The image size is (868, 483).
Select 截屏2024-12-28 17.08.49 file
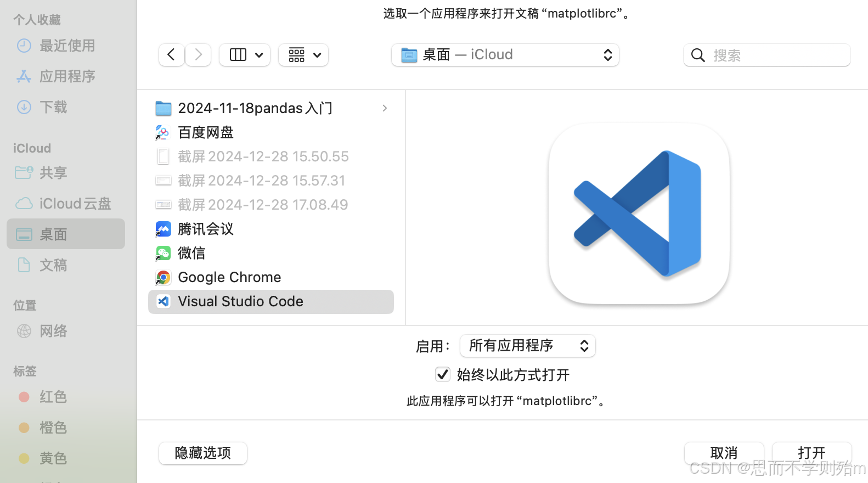pyautogui.click(x=271, y=205)
